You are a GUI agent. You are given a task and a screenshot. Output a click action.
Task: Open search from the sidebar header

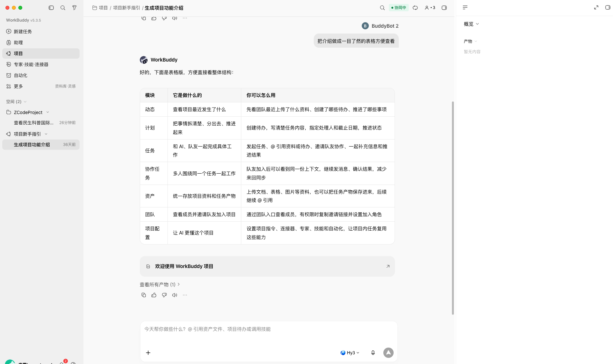pos(63,8)
